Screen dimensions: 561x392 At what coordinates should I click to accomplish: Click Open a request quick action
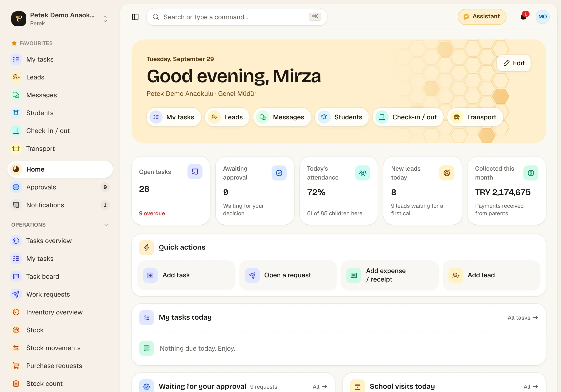click(x=288, y=275)
